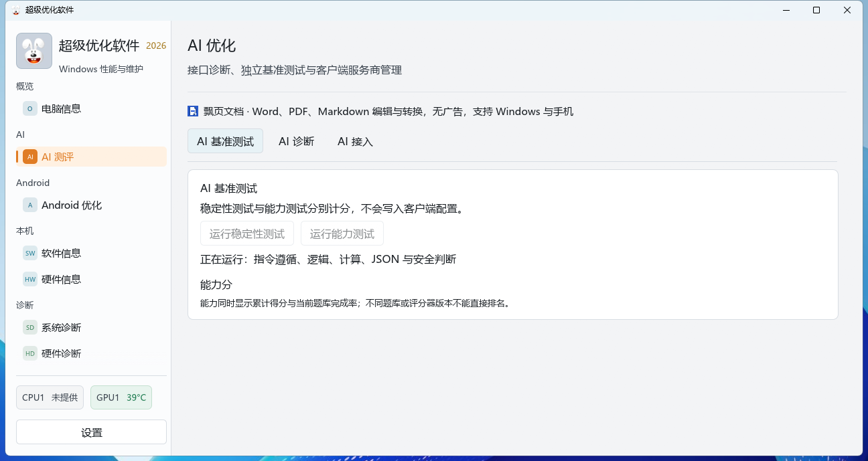Maximize the 超级优化软件 window
Screen dimensions: 868x461
pos(816,10)
